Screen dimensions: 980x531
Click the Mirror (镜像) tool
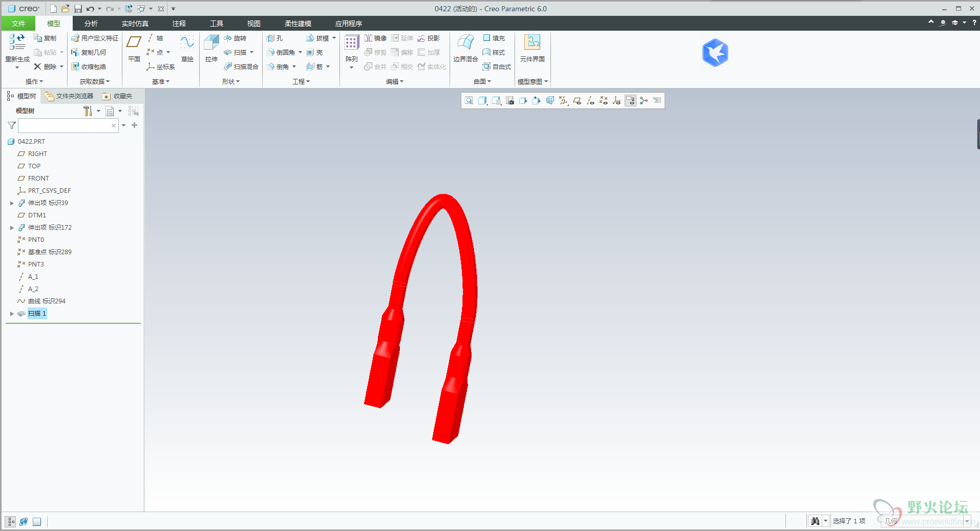375,38
